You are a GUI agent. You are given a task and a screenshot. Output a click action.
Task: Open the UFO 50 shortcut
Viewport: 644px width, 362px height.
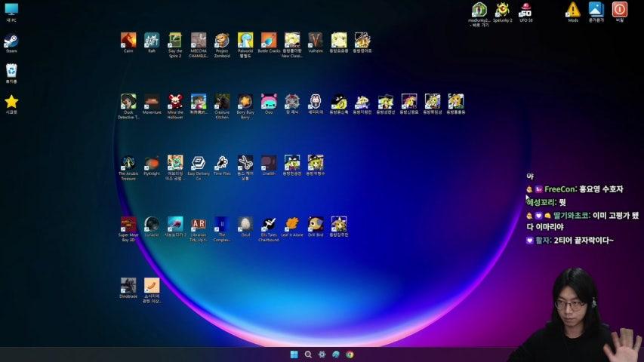(x=525, y=11)
